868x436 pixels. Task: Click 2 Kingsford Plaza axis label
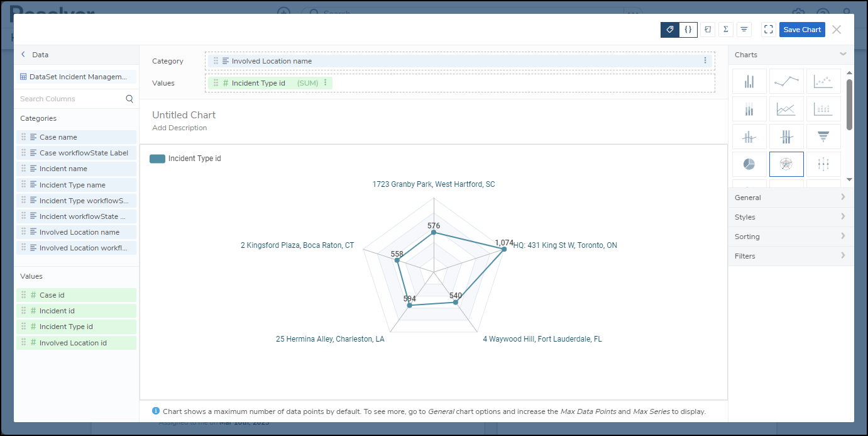click(297, 245)
